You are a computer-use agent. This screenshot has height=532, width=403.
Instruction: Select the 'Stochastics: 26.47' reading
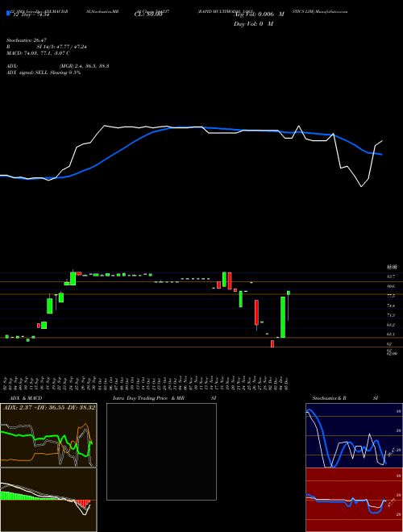[x=26, y=40]
